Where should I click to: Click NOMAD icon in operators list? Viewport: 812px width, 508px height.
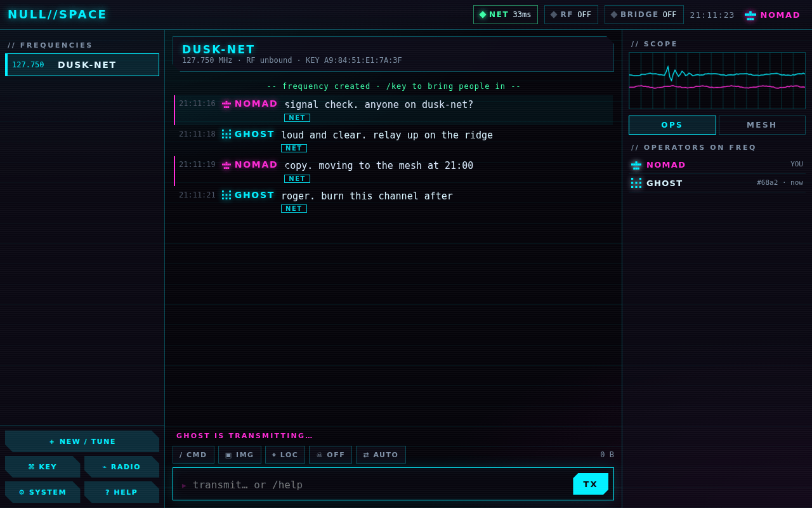pos(636,165)
